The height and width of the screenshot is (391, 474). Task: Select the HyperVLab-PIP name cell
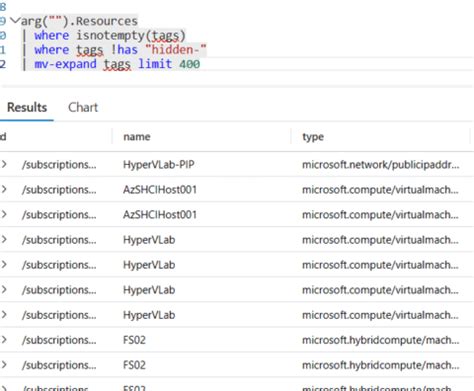(159, 165)
